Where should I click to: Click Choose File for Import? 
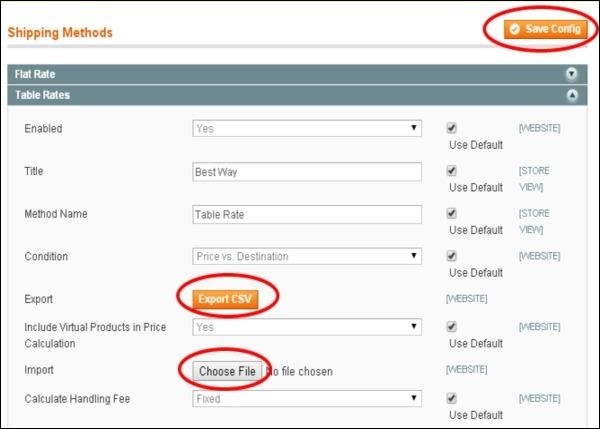(x=227, y=372)
